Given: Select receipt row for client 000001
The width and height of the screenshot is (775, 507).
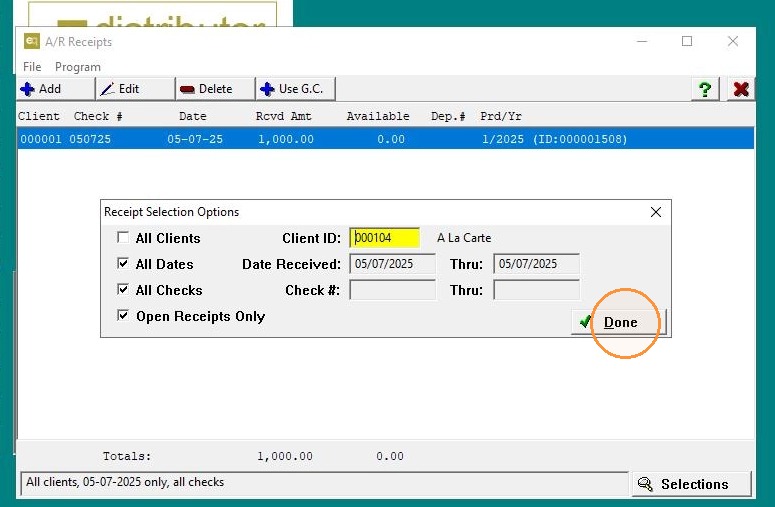Looking at the screenshot, I should click(386, 139).
